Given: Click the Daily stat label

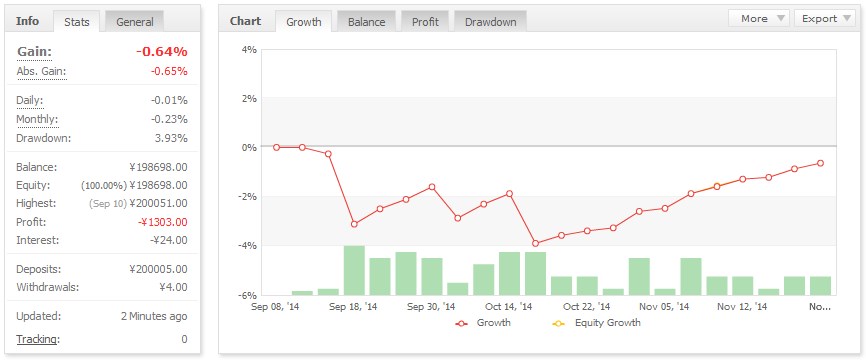Looking at the screenshot, I should [x=30, y=100].
